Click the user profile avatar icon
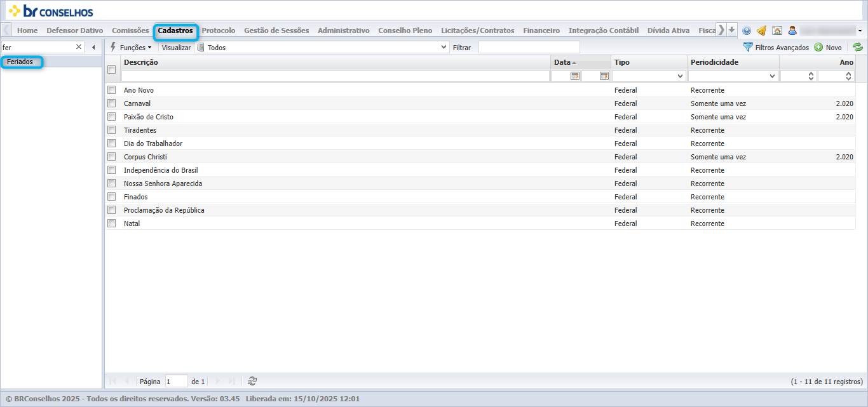Image resolution: width=868 pixels, height=407 pixels. 792,30
